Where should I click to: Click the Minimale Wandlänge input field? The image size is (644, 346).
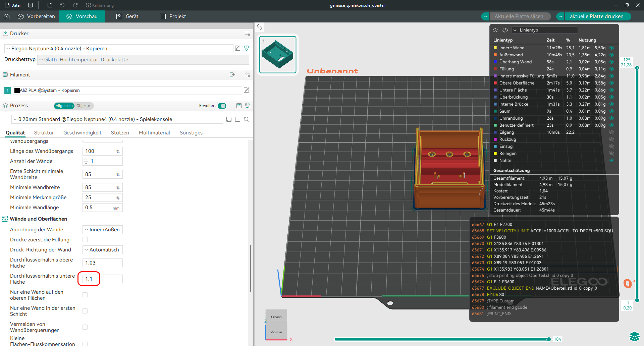[103, 208]
